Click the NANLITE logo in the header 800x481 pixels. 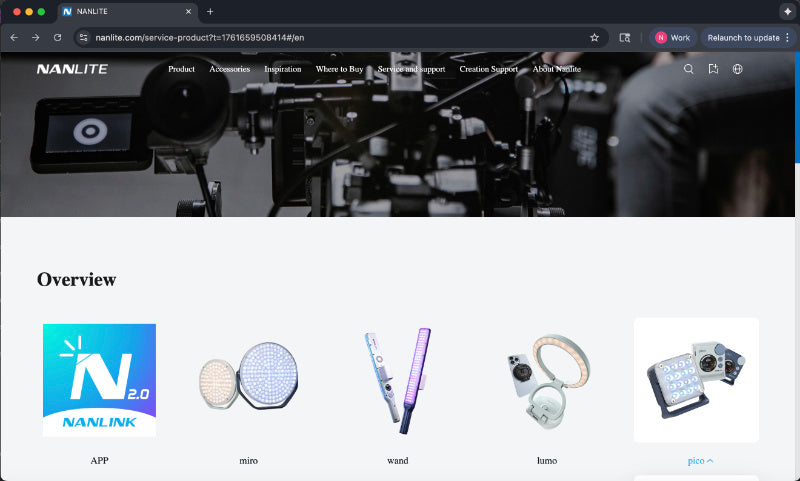click(72, 69)
